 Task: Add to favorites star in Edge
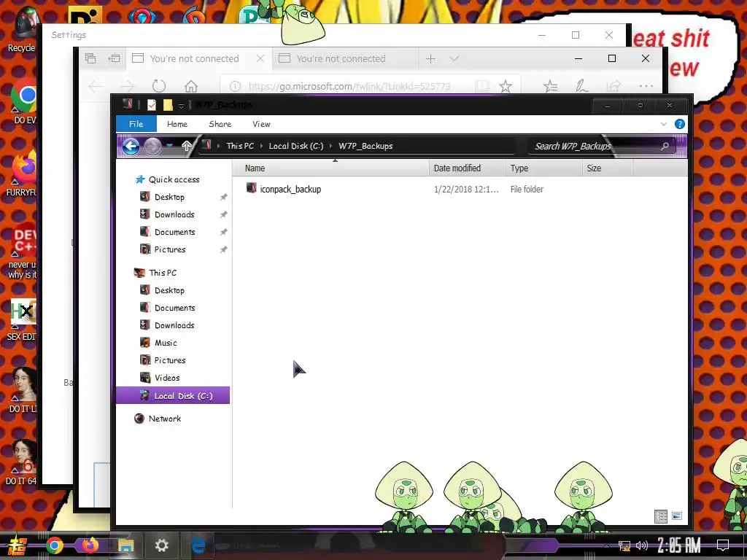506,86
